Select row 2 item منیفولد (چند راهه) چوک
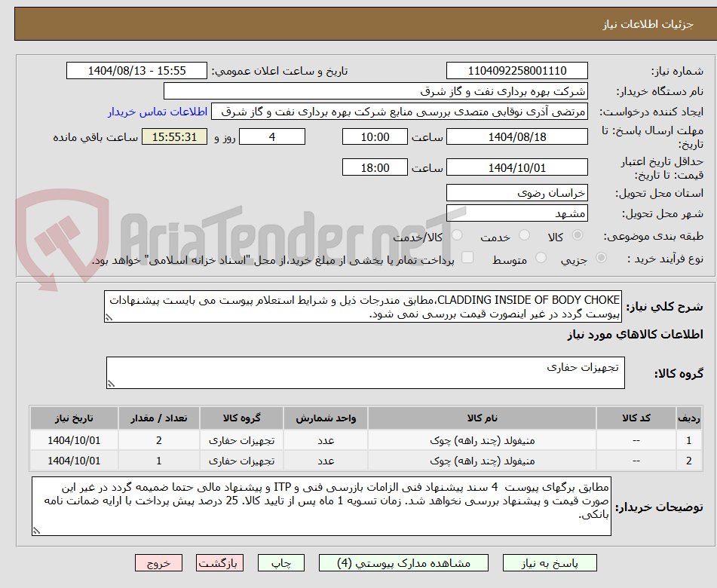This screenshot has height=588, width=717. 482,461
